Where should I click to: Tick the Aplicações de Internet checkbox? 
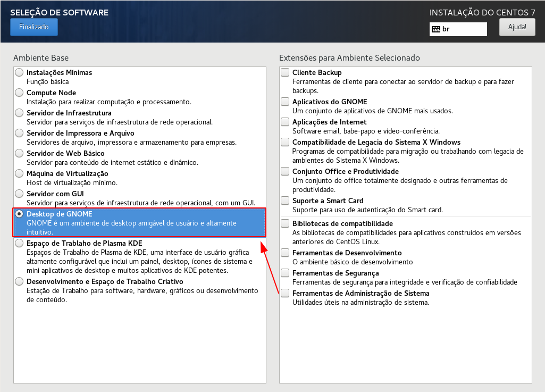click(x=285, y=122)
